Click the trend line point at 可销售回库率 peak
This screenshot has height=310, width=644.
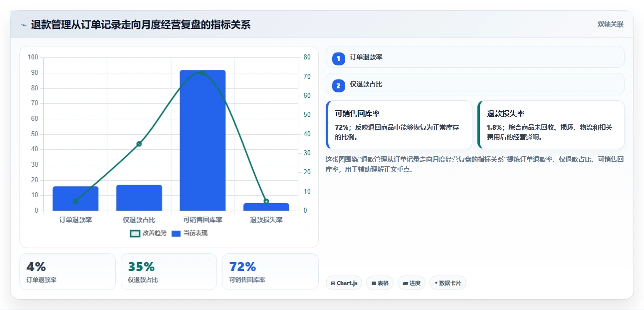tap(203, 73)
